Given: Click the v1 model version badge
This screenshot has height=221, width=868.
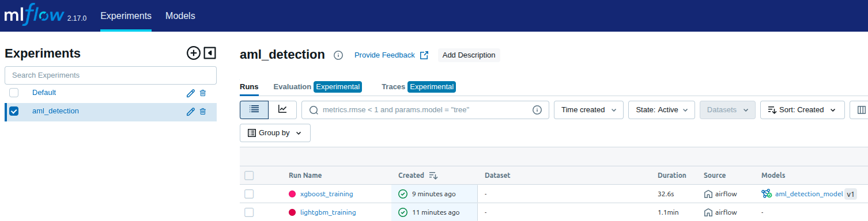Looking at the screenshot, I should pyautogui.click(x=851, y=194).
